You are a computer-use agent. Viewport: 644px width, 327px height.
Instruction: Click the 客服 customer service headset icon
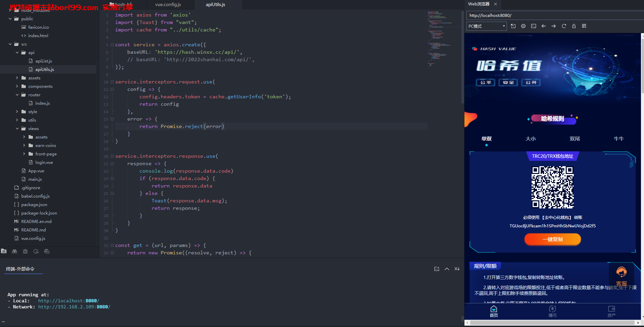[621, 272]
